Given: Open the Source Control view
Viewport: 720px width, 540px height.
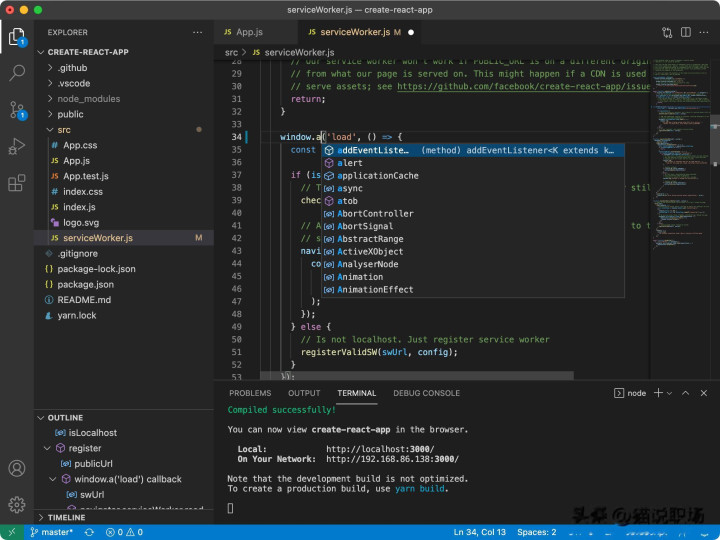Looking at the screenshot, I should pyautogui.click(x=17, y=110).
